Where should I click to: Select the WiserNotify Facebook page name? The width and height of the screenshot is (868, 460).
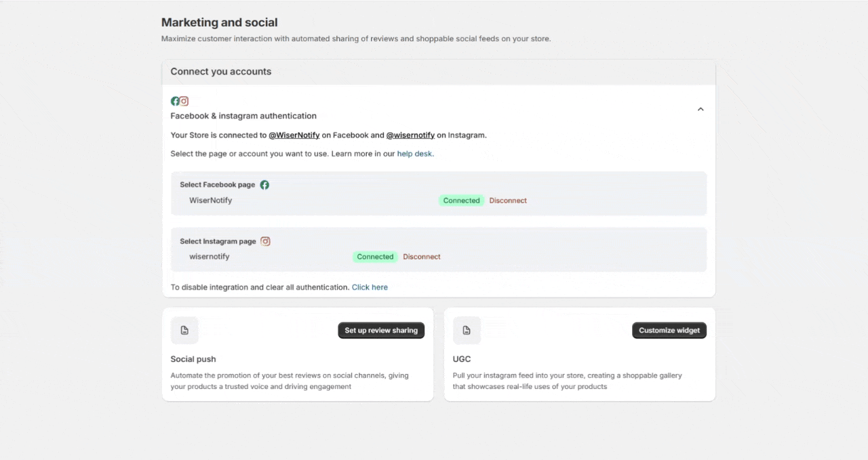coord(210,201)
